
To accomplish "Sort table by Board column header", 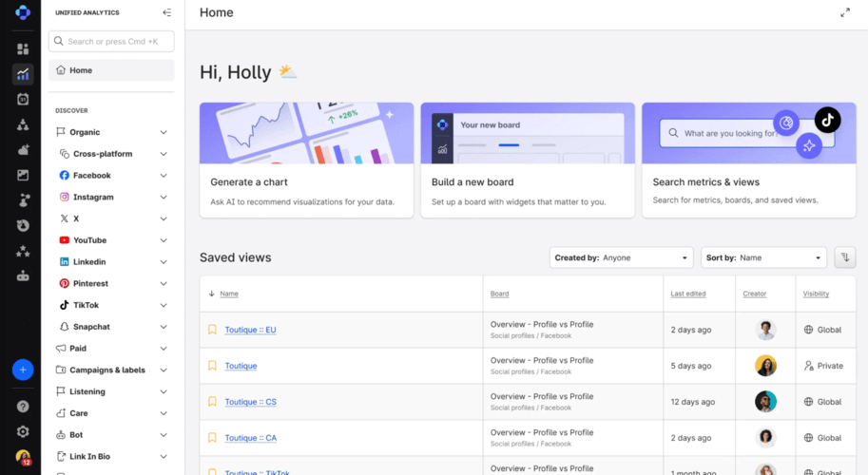I will (499, 294).
